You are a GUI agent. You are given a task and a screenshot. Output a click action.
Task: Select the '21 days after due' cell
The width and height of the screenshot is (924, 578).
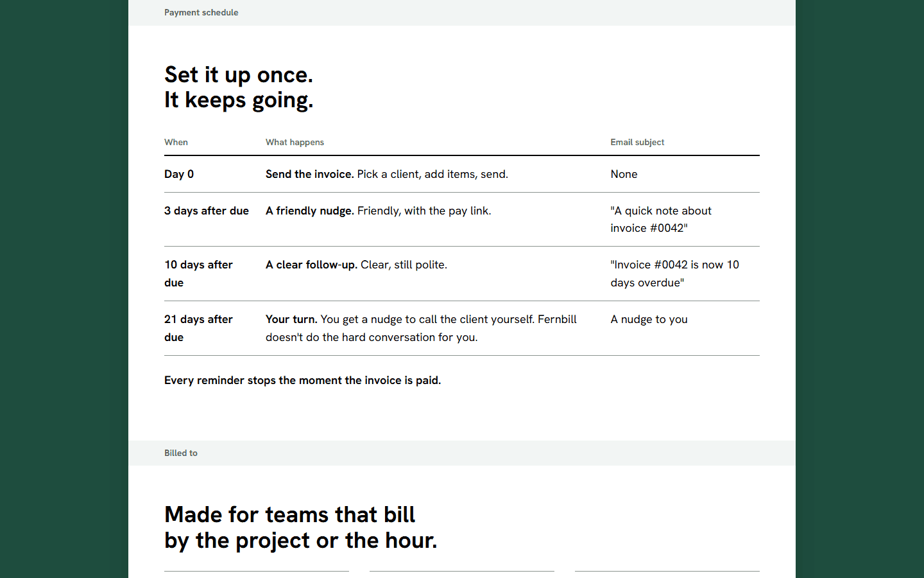pyautogui.click(x=198, y=328)
